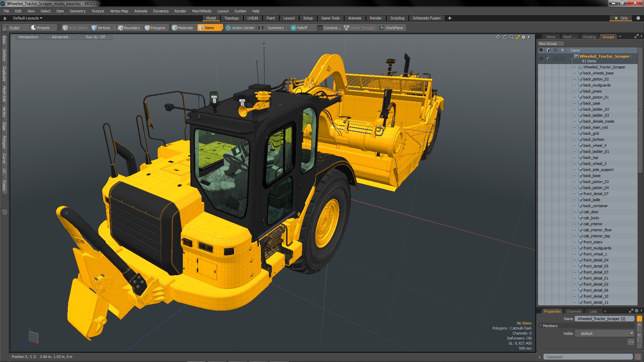
Task: Switch to the Topology layout tab
Action: click(x=231, y=18)
